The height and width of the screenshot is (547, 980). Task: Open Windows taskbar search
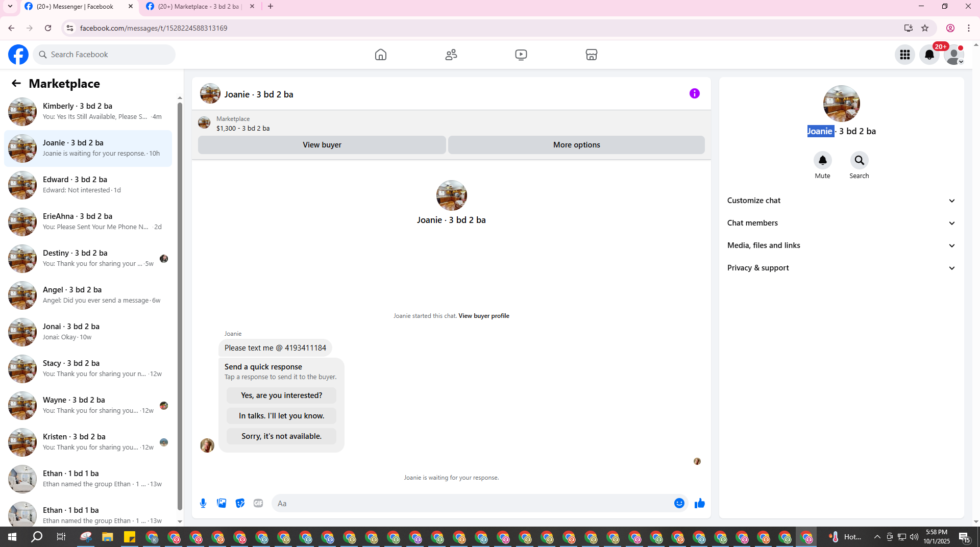(37, 537)
